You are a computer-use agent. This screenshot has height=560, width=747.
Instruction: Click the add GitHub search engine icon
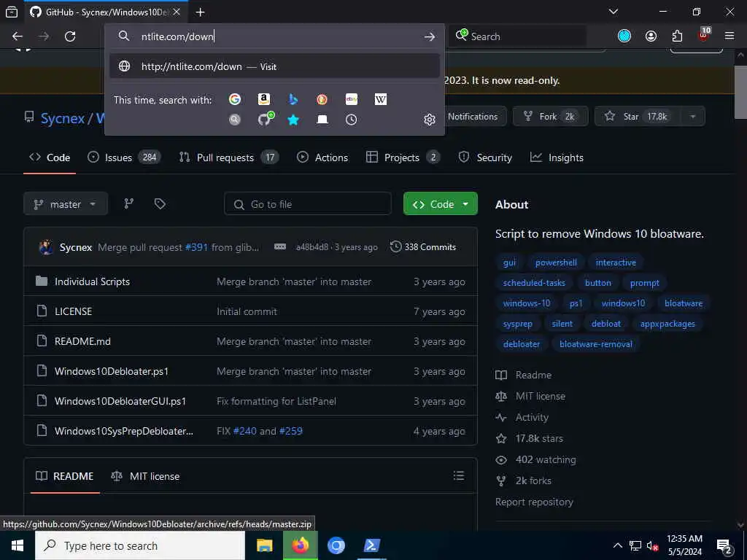266,119
